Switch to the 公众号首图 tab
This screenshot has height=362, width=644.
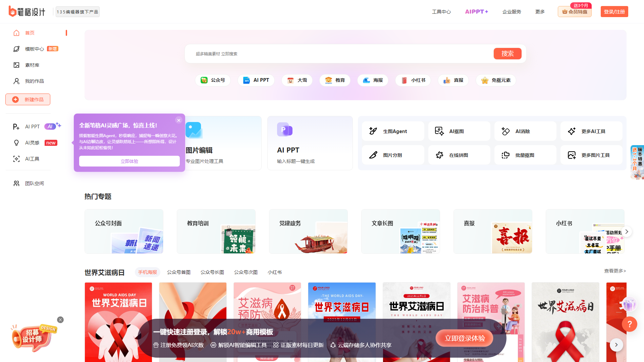pyautogui.click(x=178, y=272)
